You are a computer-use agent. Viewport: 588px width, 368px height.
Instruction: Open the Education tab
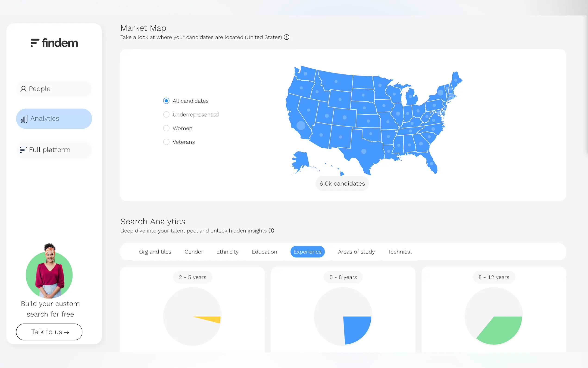point(264,252)
